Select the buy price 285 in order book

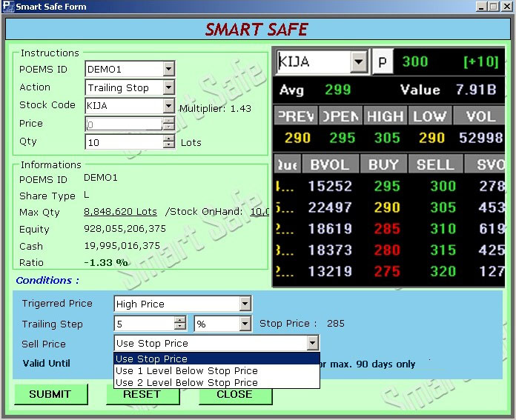[387, 229]
